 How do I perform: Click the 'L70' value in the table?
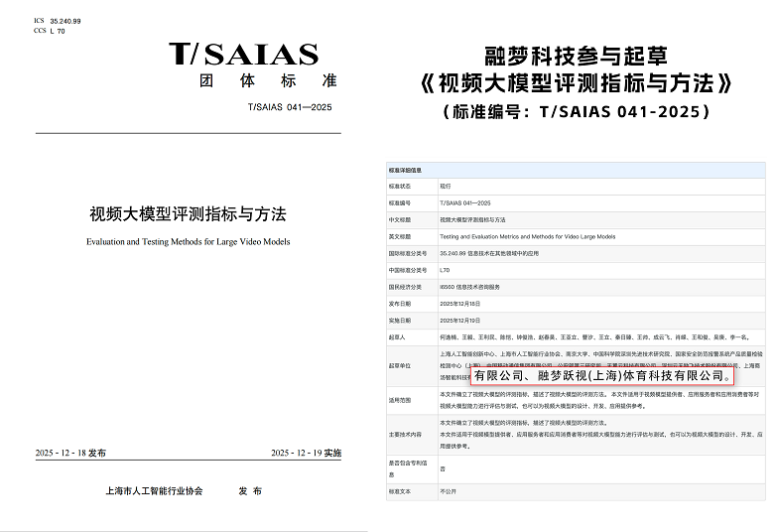point(445,270)
